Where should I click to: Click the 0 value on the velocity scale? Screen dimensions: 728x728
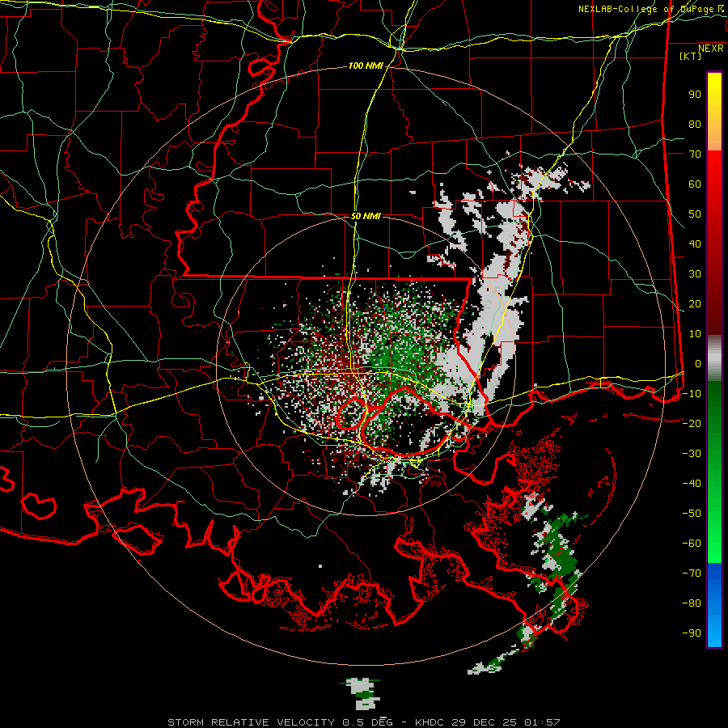698,364
